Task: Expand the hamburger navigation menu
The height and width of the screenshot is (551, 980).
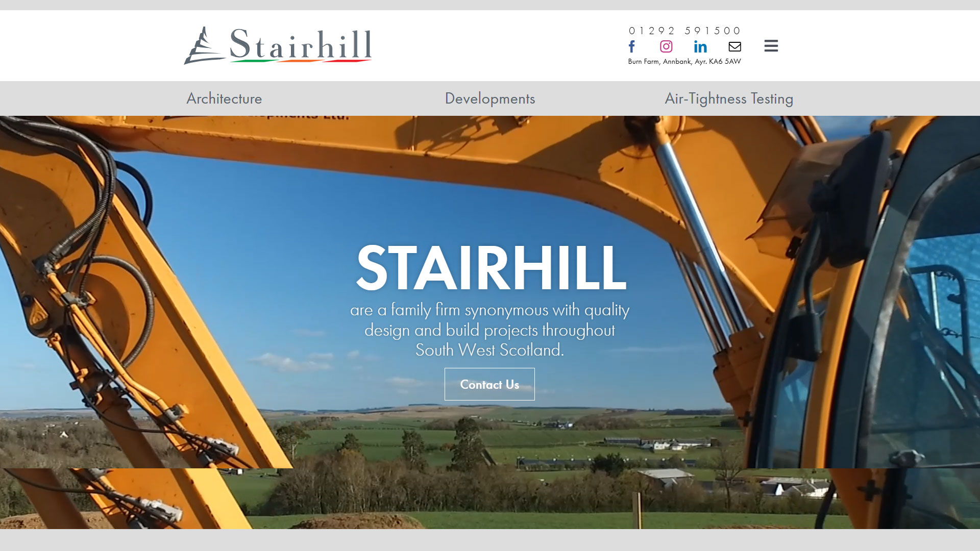Action: pyautogui.click(x=771, y=46)
